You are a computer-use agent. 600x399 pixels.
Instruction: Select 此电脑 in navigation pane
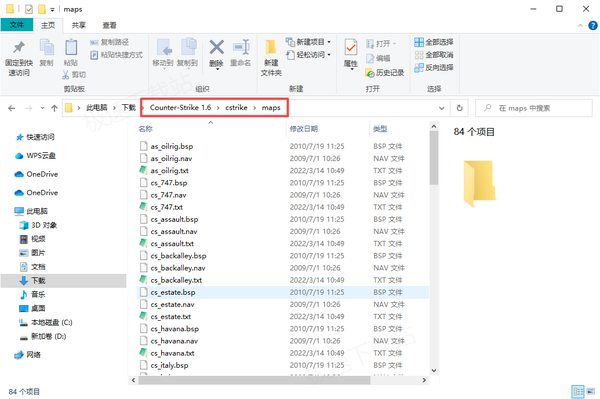pyautogui.click(x=31, y=211)
